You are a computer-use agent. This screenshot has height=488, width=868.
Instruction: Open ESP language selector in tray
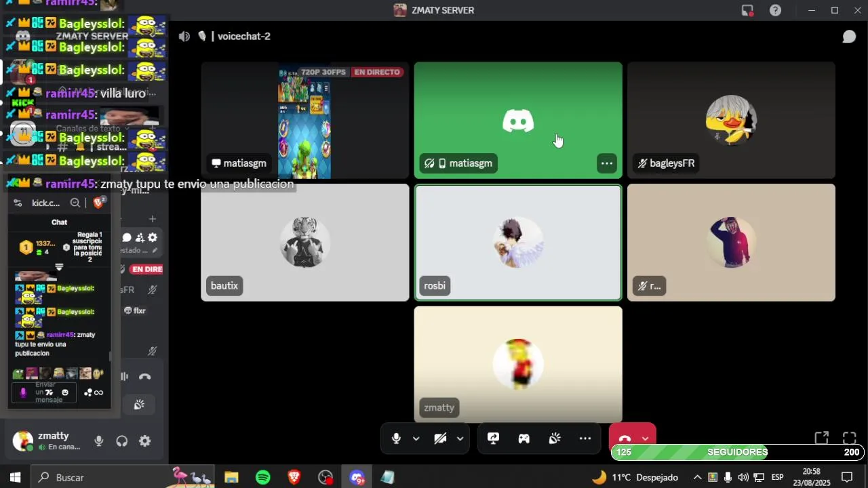[x=777, y=477]
